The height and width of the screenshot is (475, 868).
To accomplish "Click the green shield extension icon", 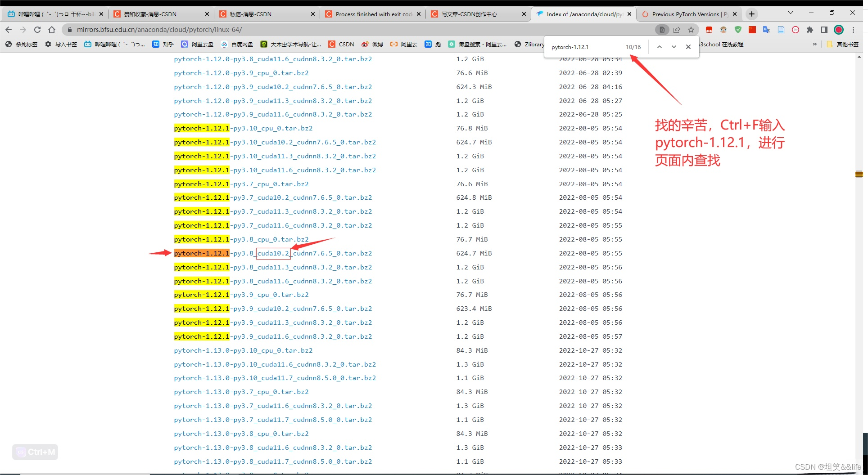I will click(x=738, y=30).
